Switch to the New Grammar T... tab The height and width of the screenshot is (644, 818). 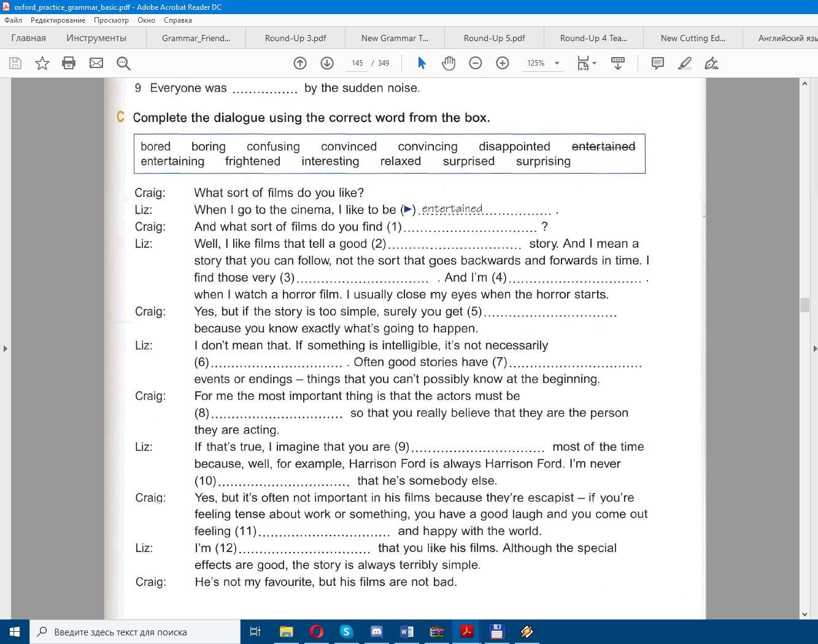click(x=395, y=38)
